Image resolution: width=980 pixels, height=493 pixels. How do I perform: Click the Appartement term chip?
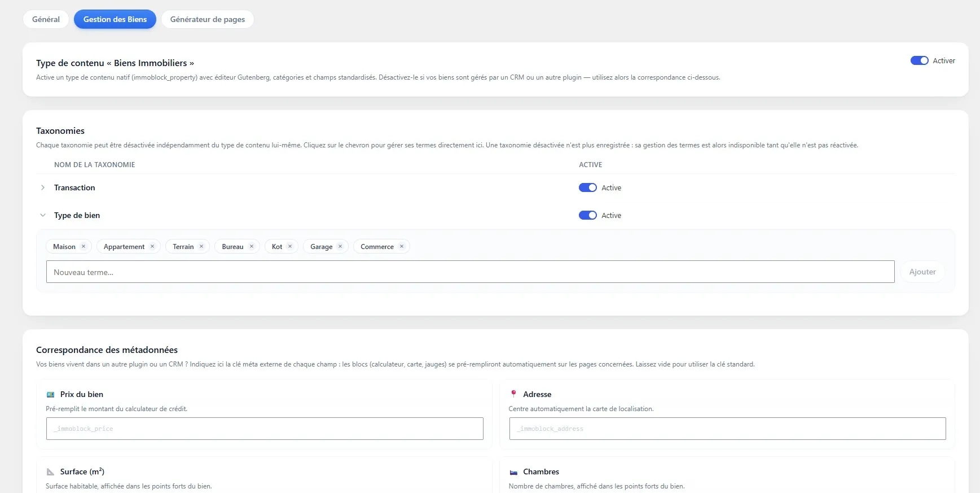[128, 246]
